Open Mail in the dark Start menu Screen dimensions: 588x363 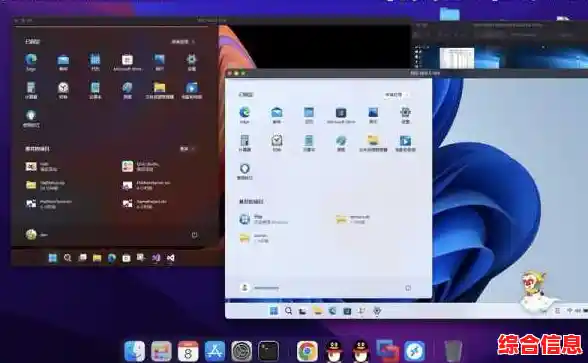tap(63, 60)
